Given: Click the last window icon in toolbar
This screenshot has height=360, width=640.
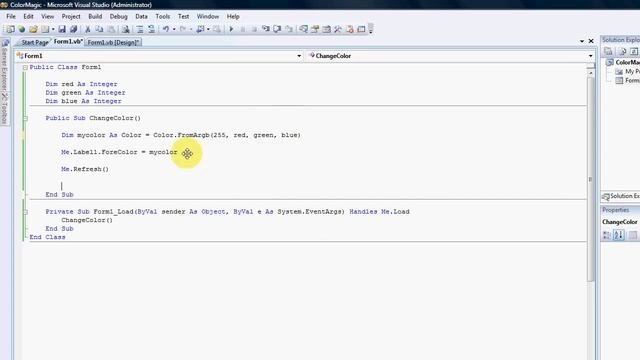Looking at the screenshot, I should point(361,29).
